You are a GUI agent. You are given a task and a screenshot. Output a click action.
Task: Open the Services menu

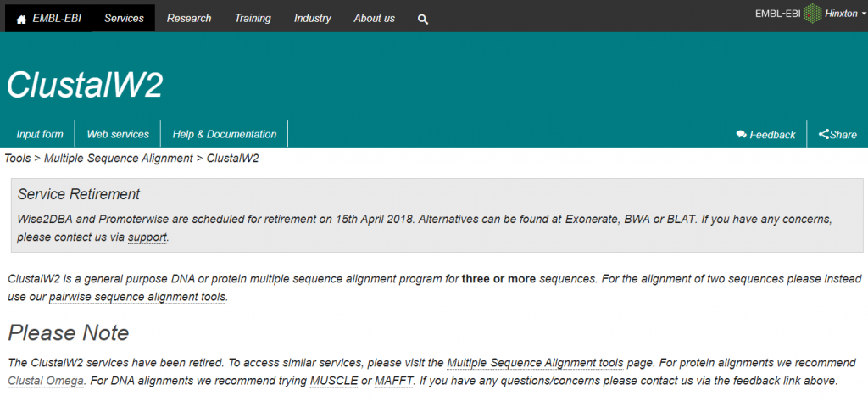(x=124, y=19)
